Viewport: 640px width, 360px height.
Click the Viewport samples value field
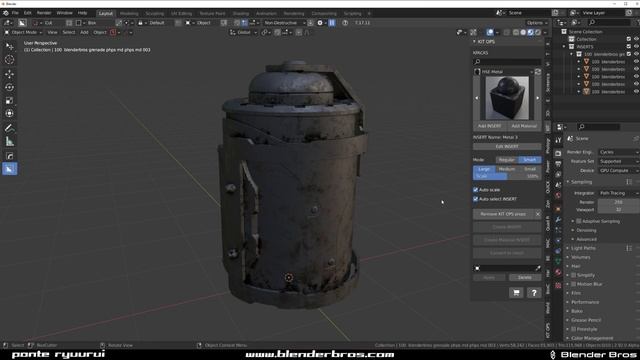(x=619, y=209)
